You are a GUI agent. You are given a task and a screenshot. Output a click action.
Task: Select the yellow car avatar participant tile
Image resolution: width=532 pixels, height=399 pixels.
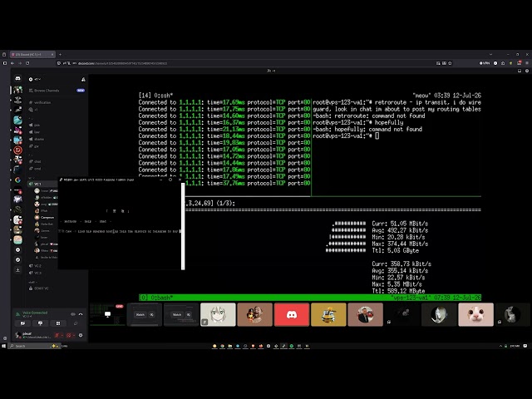pos(328,314)
